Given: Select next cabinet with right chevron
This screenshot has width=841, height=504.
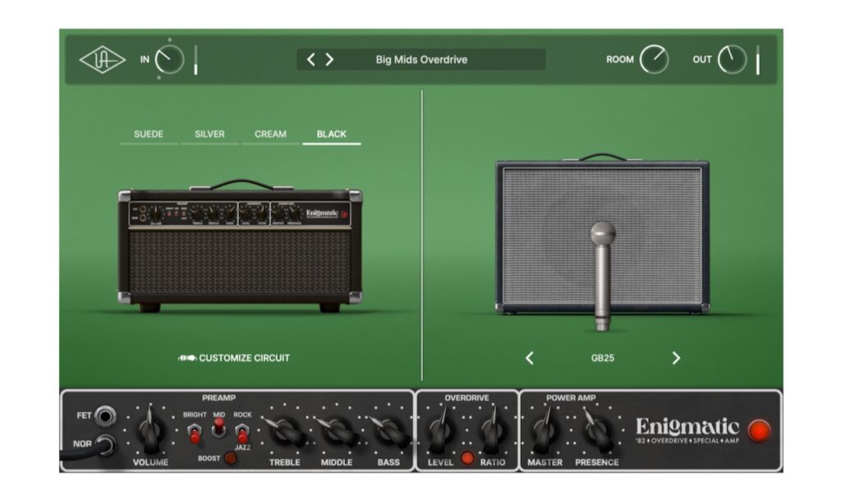Looking at the screenshot, I should coord(676,358).
